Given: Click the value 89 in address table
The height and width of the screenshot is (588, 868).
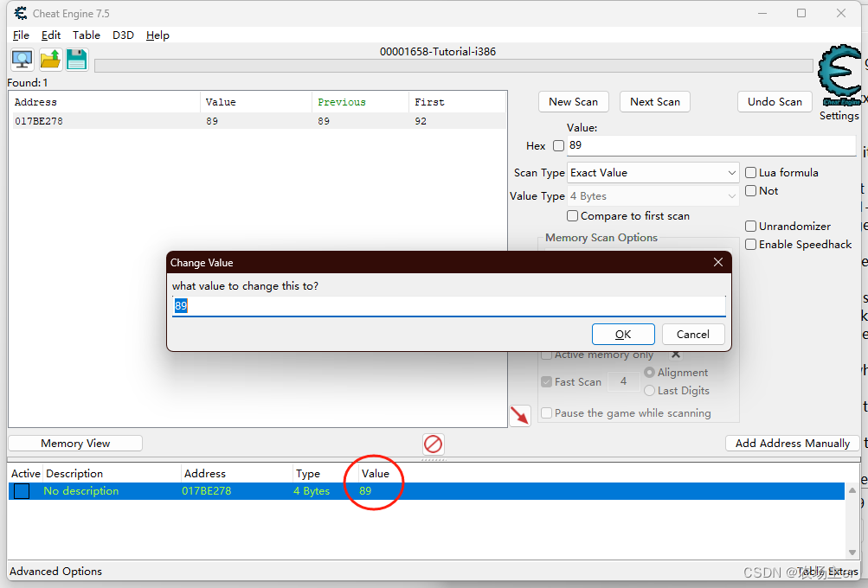Looking at the screenshot, I should point(365,490).
